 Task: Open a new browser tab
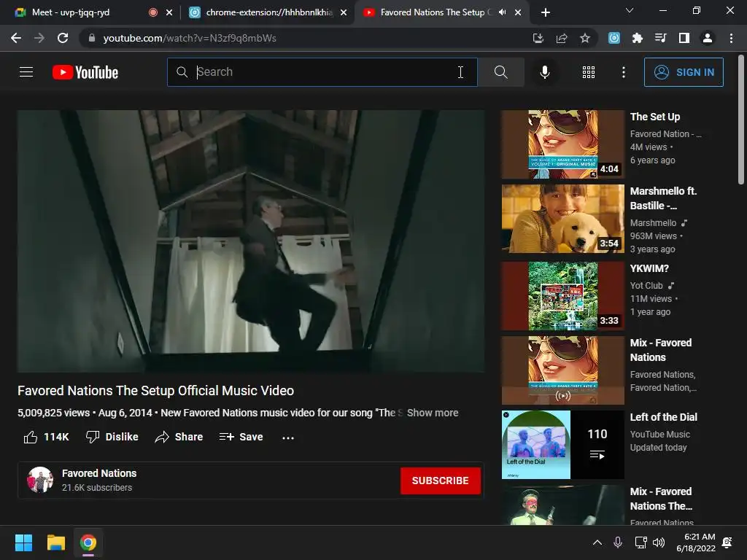[546, 12]
